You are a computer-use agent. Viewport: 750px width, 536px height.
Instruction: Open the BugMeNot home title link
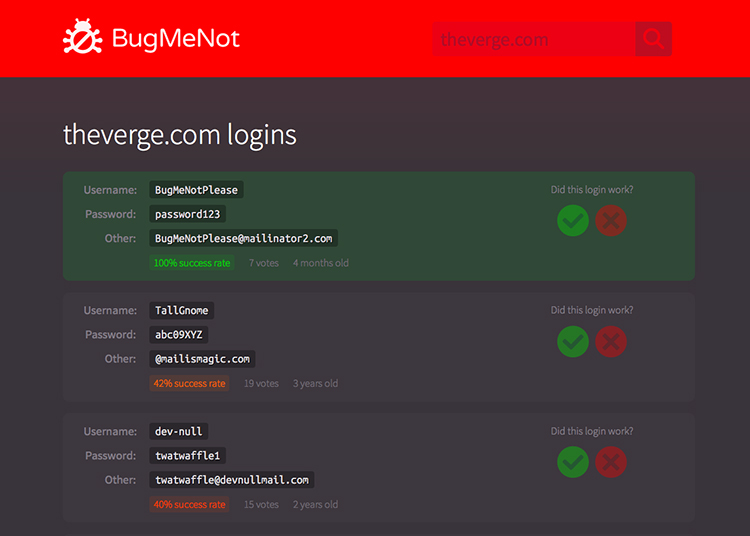pyautogui.click(x=176, y=38)
